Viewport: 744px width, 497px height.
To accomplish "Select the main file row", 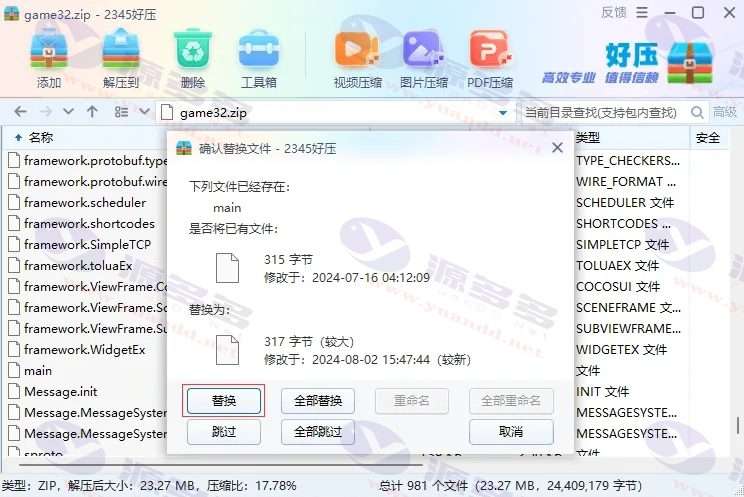I will [38, 371].
